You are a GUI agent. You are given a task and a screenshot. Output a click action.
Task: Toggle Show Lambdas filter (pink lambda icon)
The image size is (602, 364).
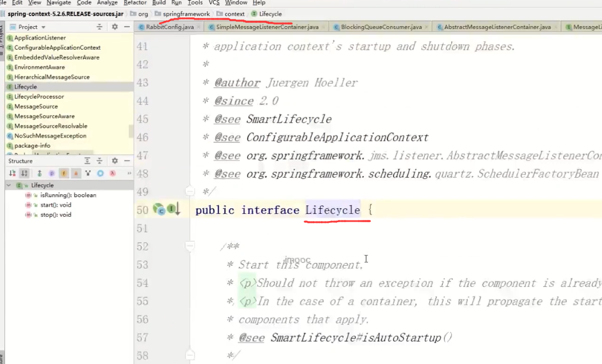[112, 174]
